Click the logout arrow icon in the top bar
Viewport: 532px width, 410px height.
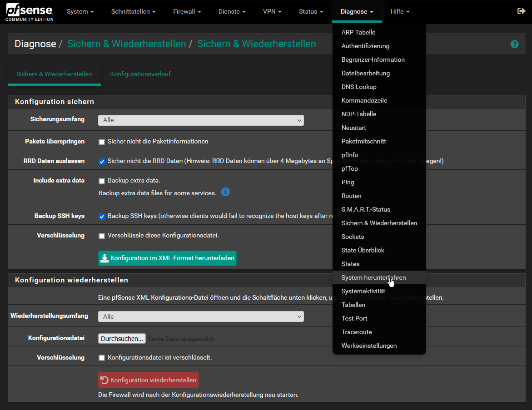pyautogui.click(x=521, y=11)
